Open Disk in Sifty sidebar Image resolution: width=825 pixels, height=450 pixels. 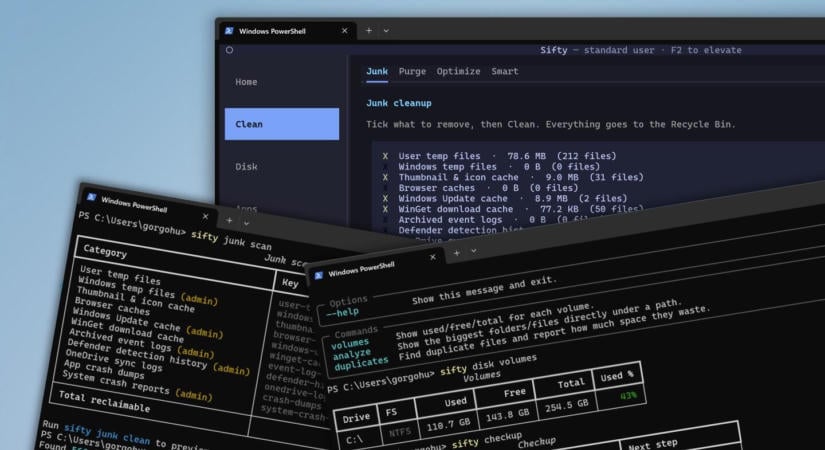click(x=246, y=167)
